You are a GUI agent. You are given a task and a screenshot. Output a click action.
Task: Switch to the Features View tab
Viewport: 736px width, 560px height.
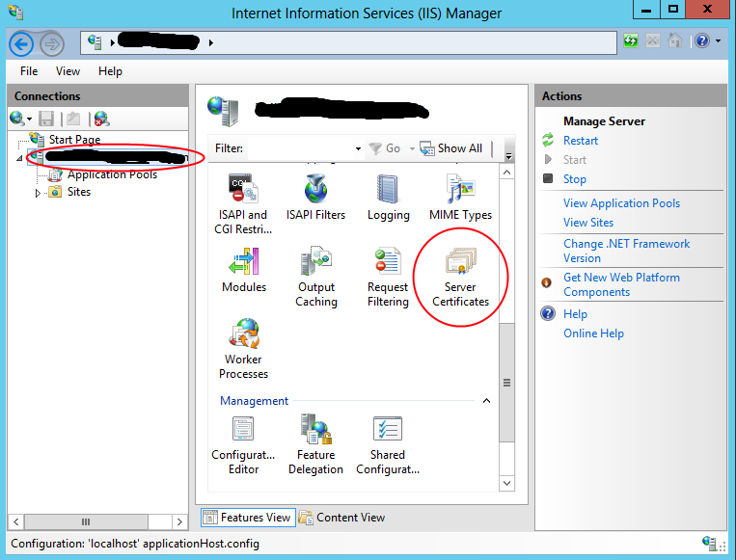[248, 518]
